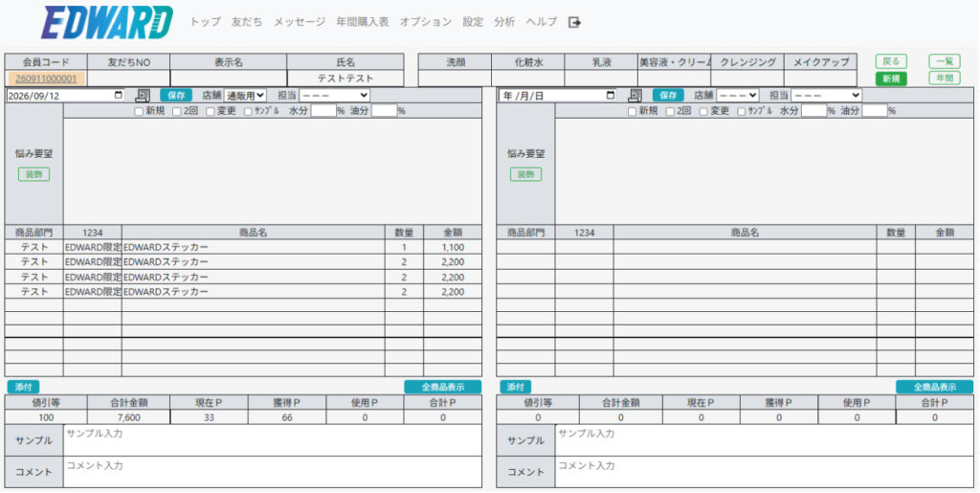
Task: Click the 一覧 button
Action: coord(945,61)
